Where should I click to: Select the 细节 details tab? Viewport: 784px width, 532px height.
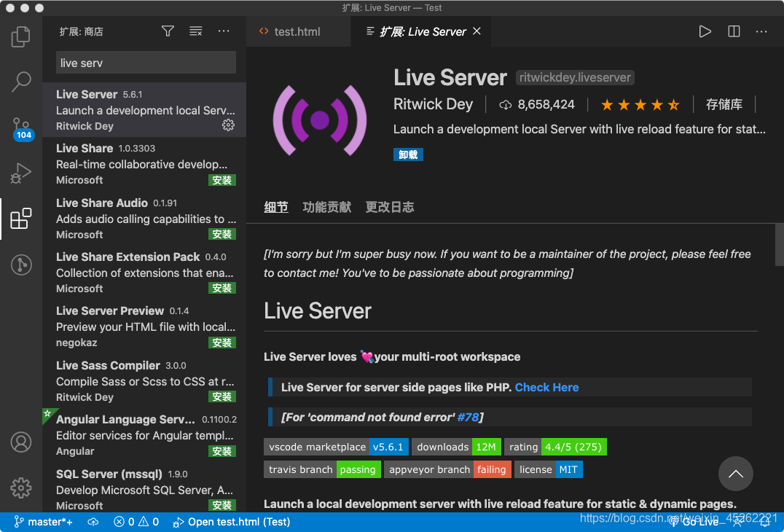276,207
